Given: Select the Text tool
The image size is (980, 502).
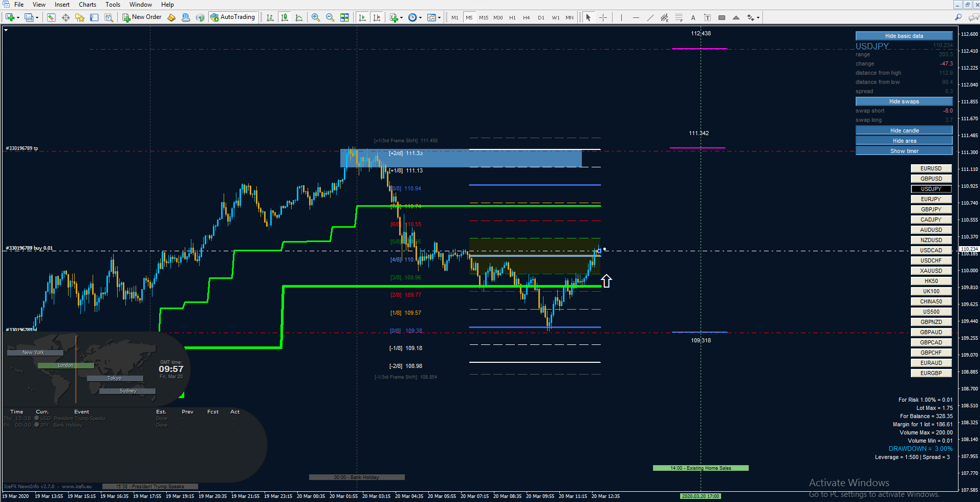Looking at the screenshot, I should (x=693, y=17).
